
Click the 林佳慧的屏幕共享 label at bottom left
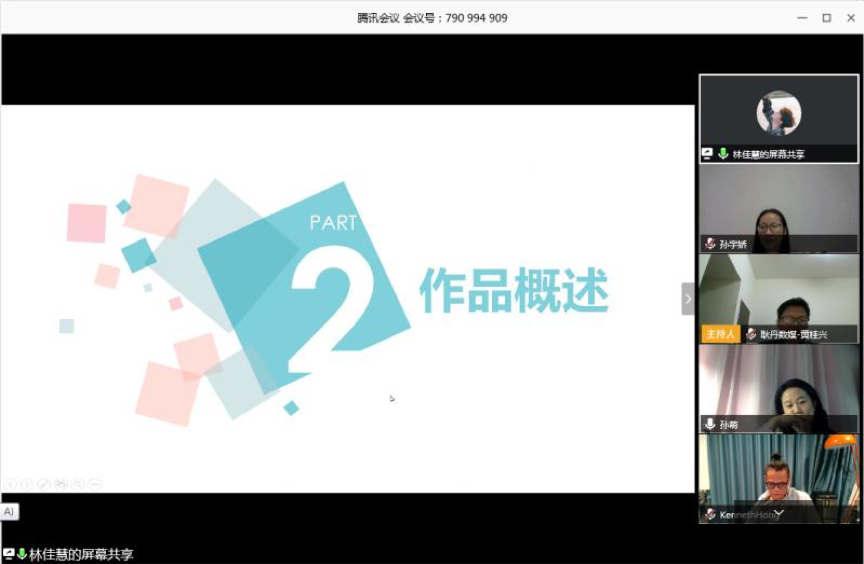[x=81, y=554]
